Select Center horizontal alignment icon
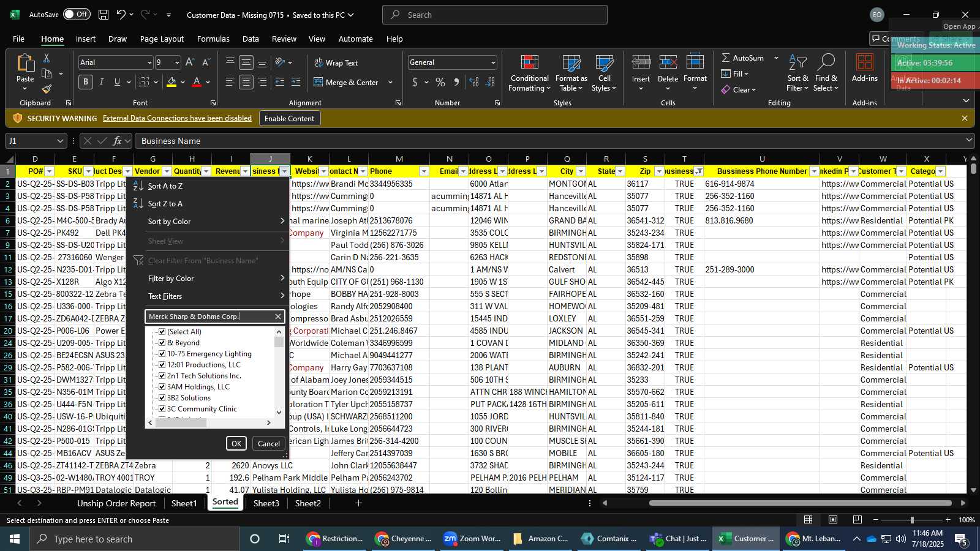This screenshot has height=551, width=980. pyautogui.click(x=246, y=82)
